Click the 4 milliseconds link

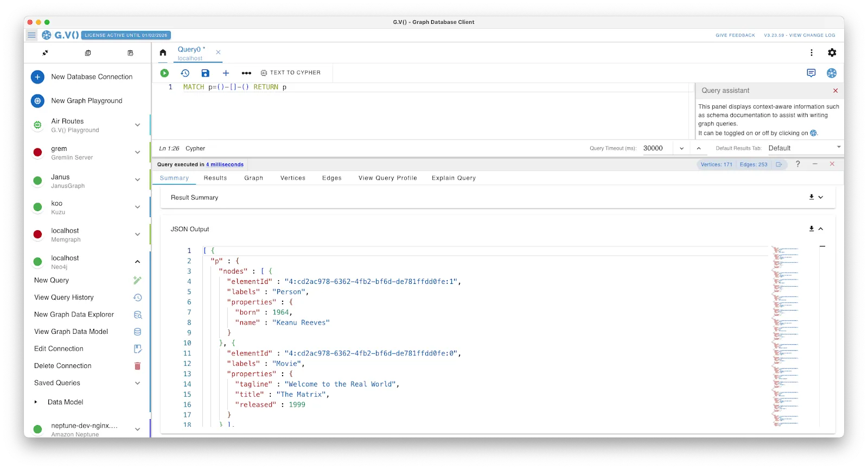225,164
